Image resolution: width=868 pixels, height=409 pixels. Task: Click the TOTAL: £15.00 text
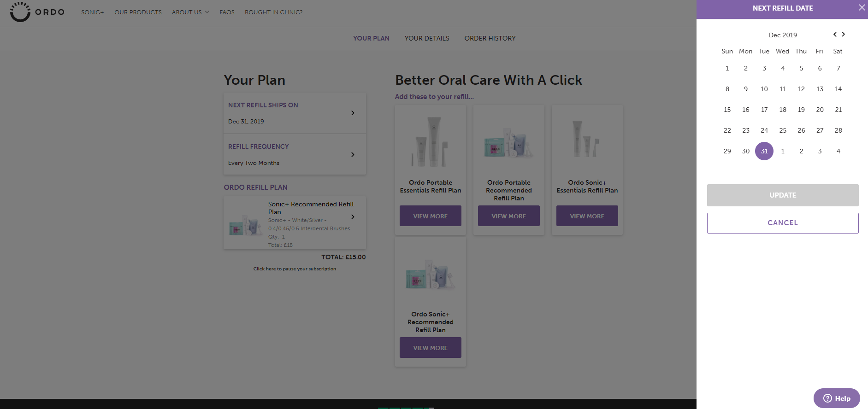pos(343,257)
